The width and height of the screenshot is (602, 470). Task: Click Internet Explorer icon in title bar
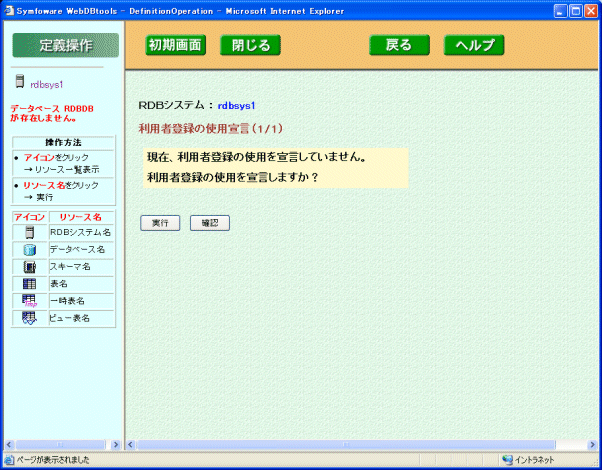[9, 10]
